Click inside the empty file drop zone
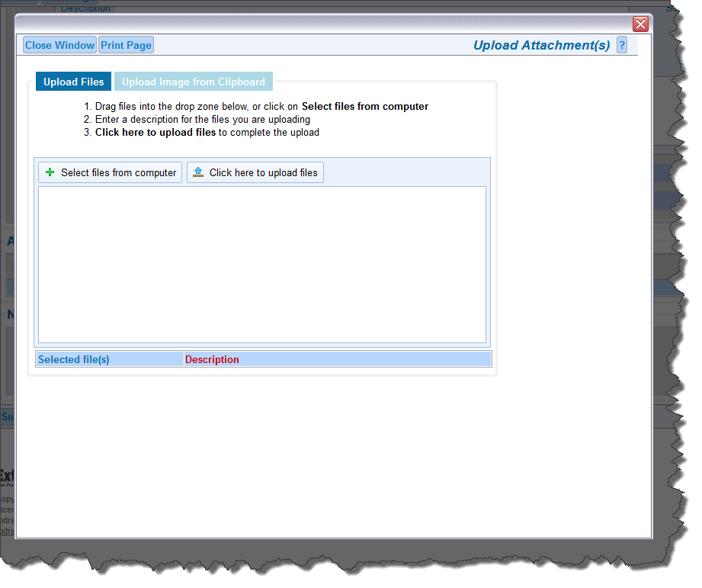This screenshot has height=588, width=702. [x=262, y=265]
